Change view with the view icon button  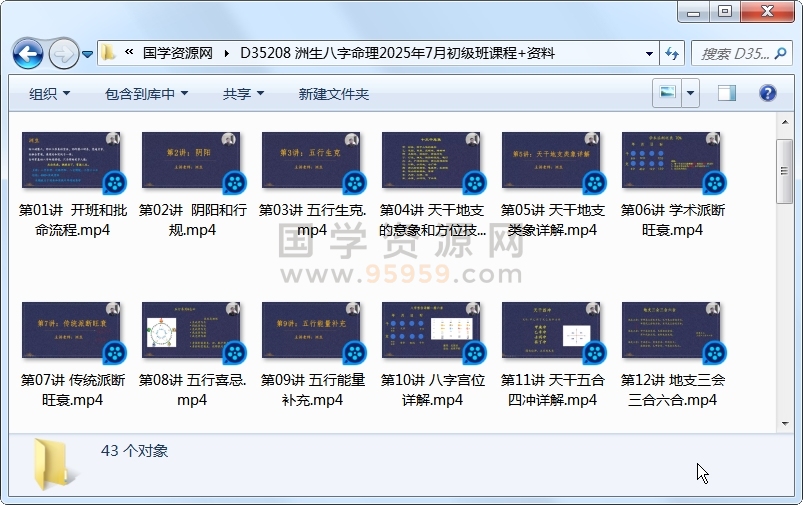click(667, 93)
